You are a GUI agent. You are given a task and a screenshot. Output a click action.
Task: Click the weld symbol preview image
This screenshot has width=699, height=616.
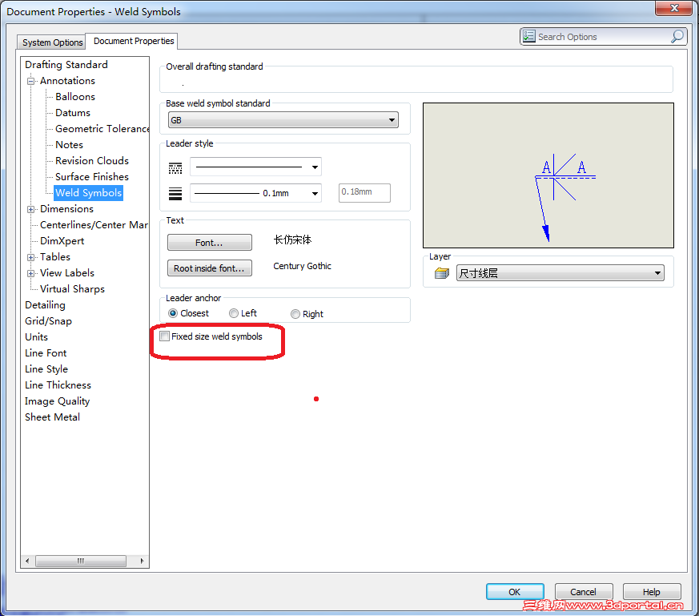pyautogui.click(x=548, y=175)
